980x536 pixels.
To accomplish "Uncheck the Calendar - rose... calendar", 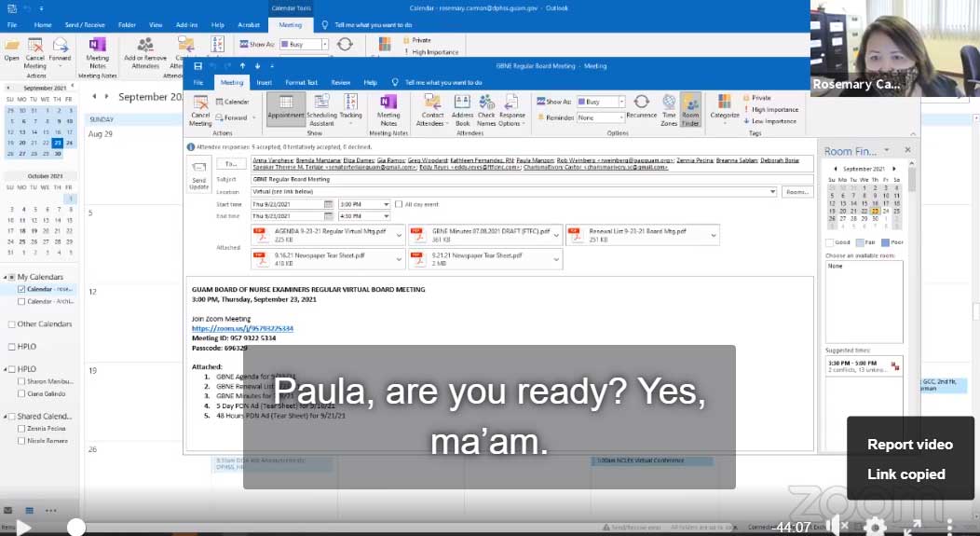I will point(21,289).
